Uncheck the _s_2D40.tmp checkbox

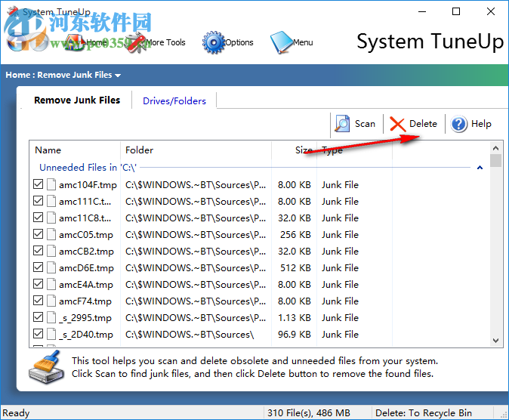click(x=38, y=334)
